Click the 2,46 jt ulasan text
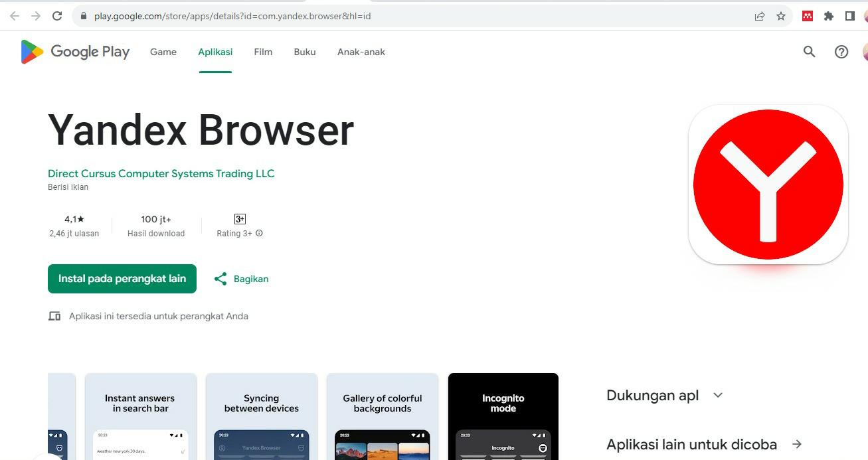 pos(74,234)
